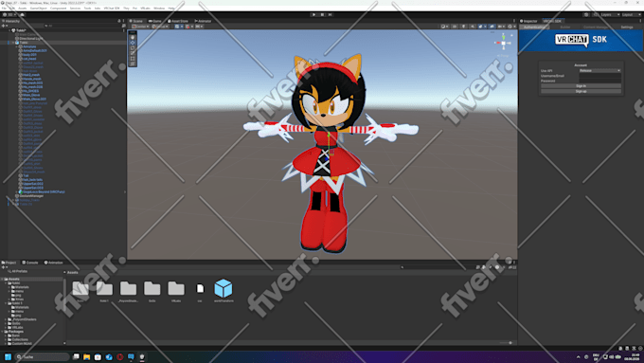Click the Sign In button
644x363 pixels.
[x=581, y=86]
